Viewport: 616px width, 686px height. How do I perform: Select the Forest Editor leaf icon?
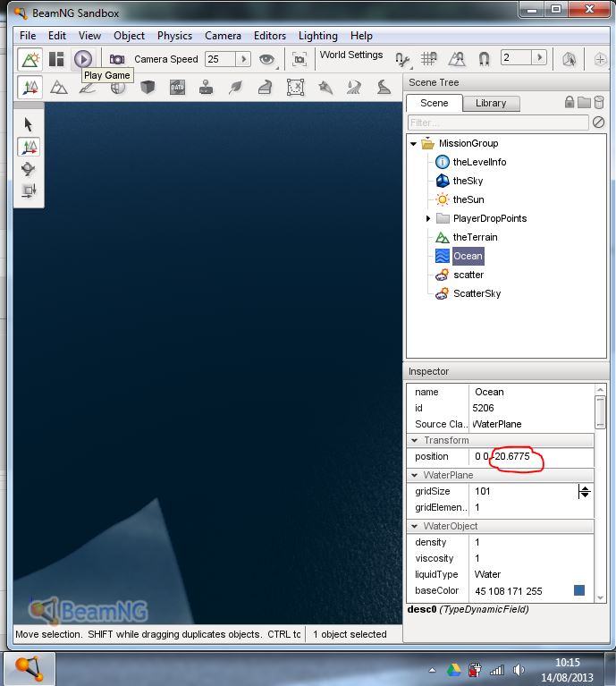click(236, 88)
